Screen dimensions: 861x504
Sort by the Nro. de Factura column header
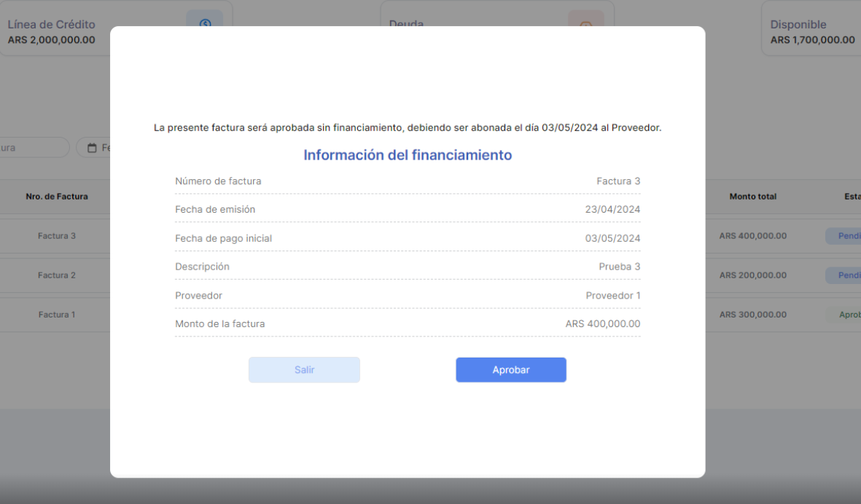(x=57, y=197)
